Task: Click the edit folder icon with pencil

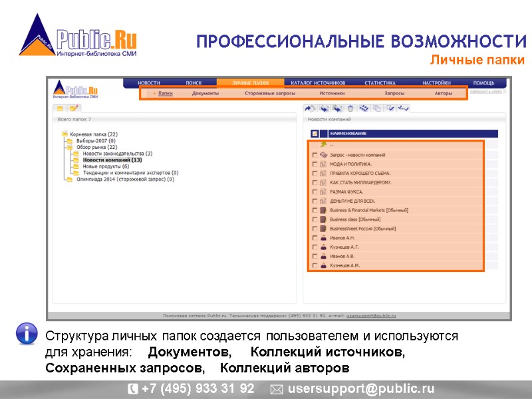Action: point(74,108)
